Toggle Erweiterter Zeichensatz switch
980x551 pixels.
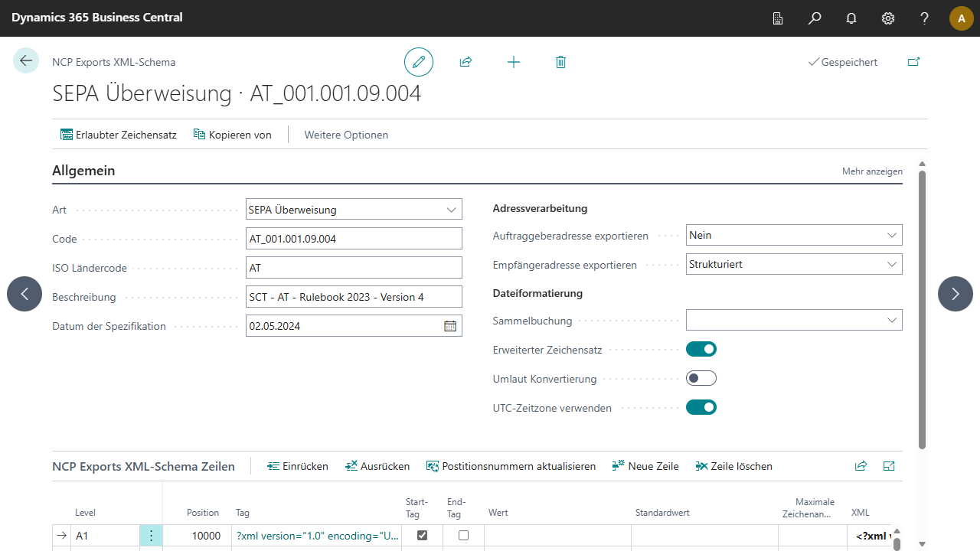[x=701, y=350]
